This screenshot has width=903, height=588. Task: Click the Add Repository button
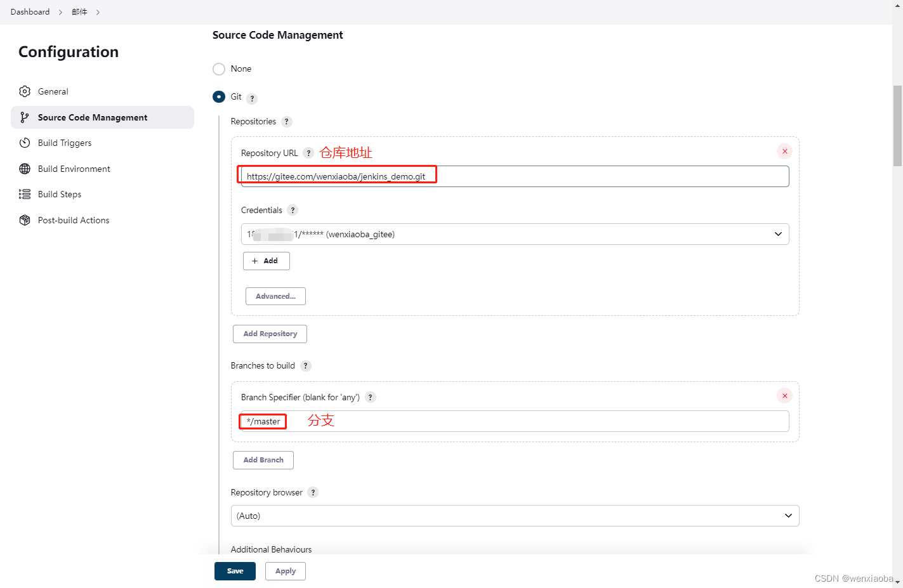(270, 334)
